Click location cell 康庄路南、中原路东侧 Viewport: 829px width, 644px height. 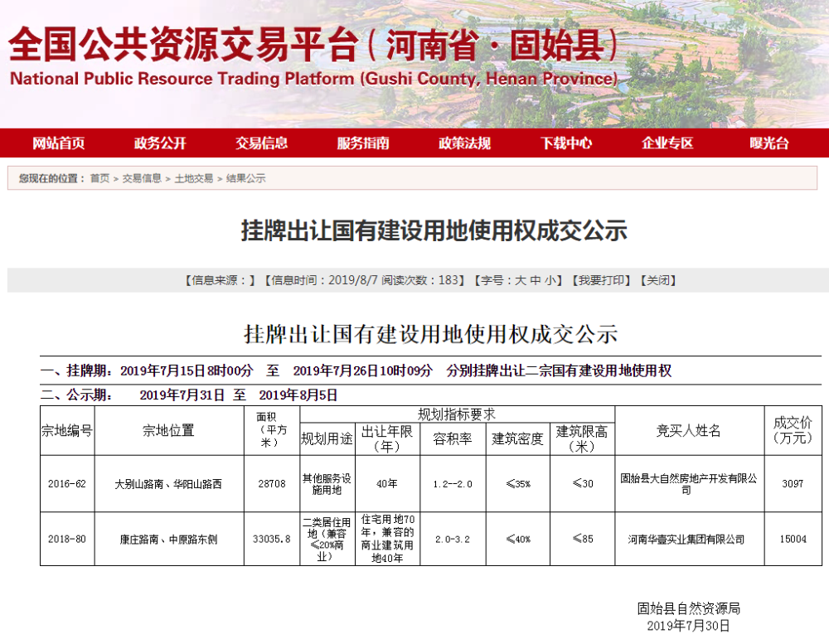(x=168, y=540)
